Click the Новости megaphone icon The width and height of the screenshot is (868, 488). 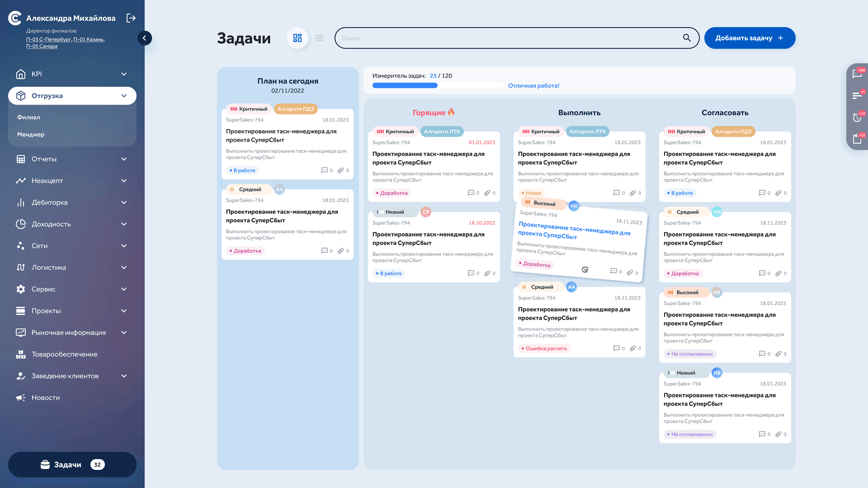pyautogui.click(x=20, y=398)
